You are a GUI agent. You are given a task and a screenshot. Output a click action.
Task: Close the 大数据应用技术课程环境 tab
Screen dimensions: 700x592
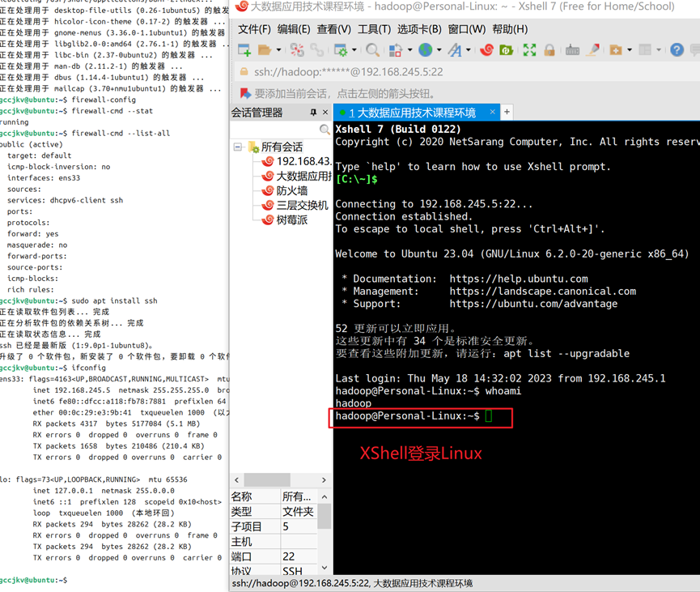coord(492,112)
